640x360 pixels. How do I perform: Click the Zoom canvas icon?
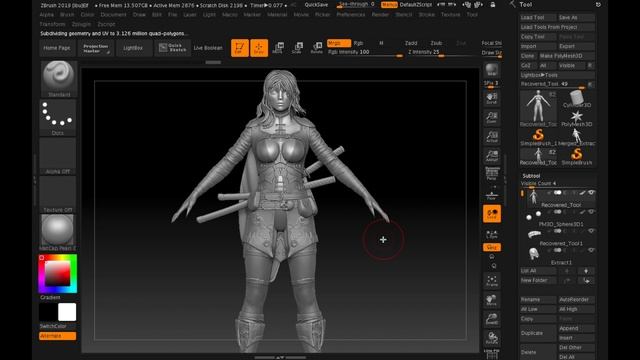[492, 118]
